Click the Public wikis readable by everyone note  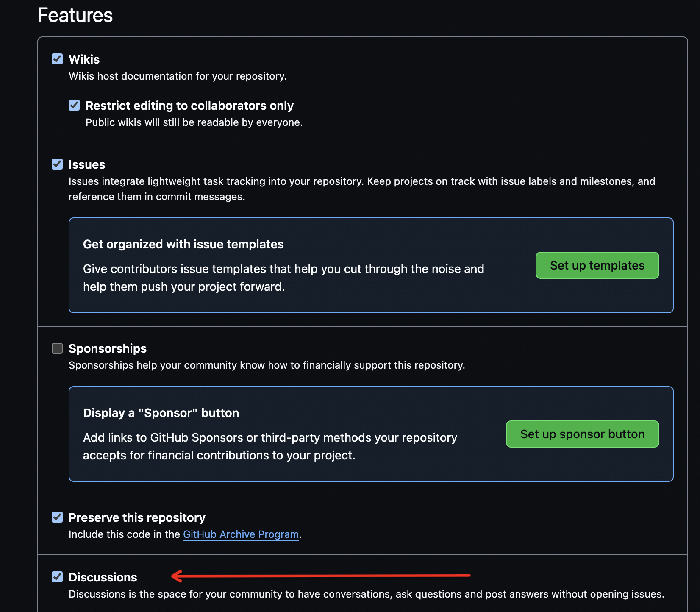point(194,122)
